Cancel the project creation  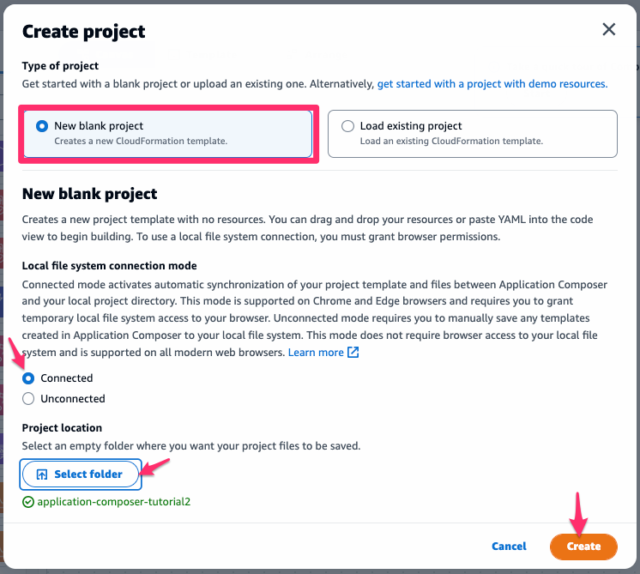[509, 546]
